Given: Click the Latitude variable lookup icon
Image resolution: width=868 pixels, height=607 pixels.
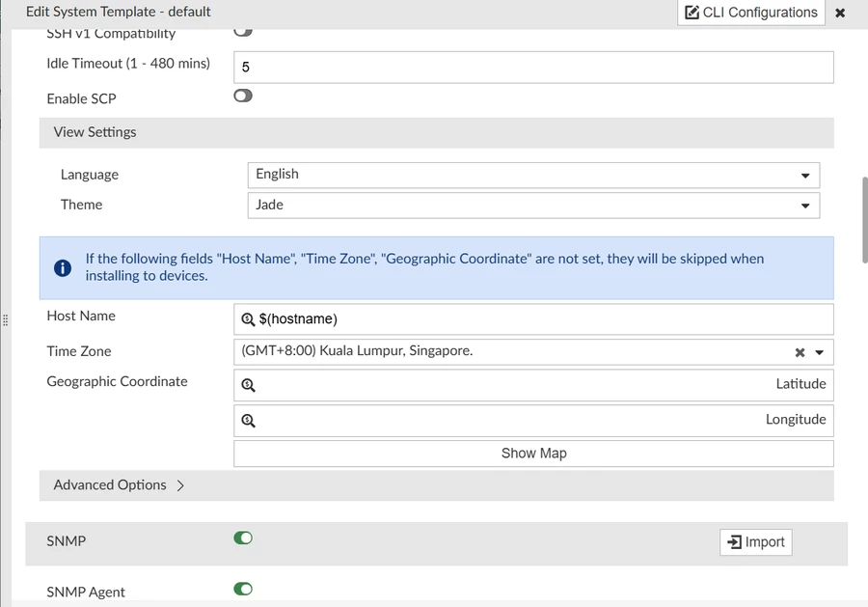Looking at the screenshot, I should tap(248, 385).
